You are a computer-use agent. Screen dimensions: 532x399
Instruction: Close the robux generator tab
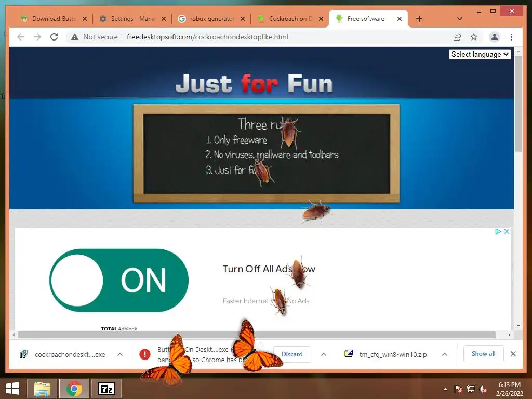[243, 19]
